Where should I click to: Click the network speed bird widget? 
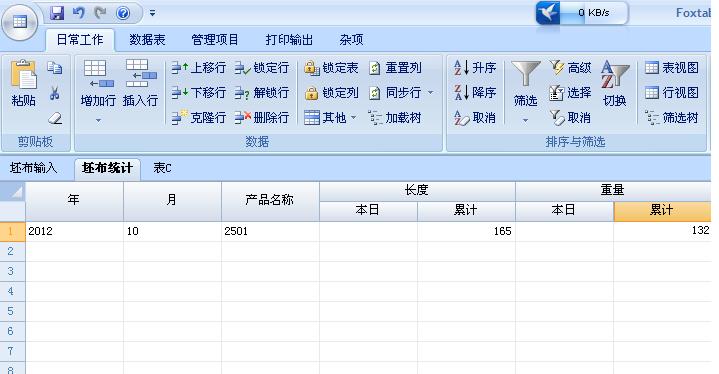click(x=581, y=13)
